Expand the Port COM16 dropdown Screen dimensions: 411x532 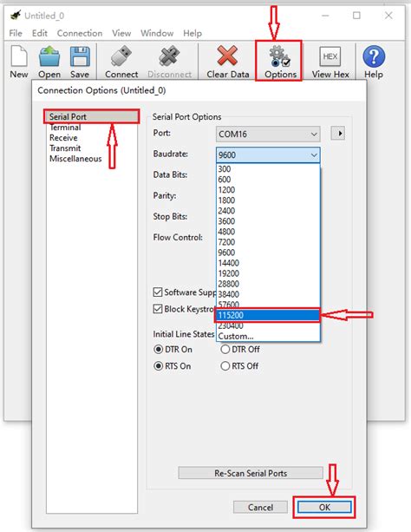[x=268, y=134]
